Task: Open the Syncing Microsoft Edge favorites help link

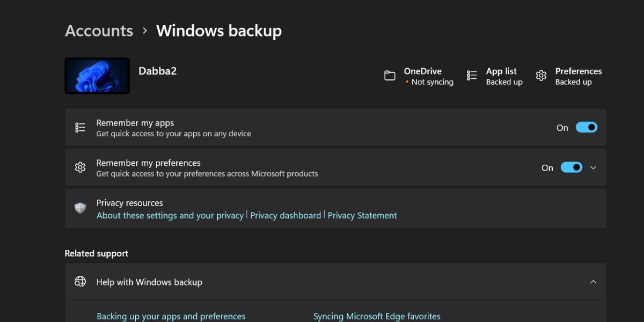Action: tap(377, 316)
